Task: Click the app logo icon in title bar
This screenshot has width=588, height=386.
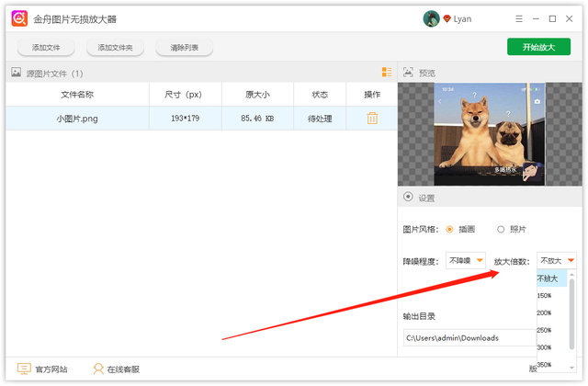Action: [19, 18]
